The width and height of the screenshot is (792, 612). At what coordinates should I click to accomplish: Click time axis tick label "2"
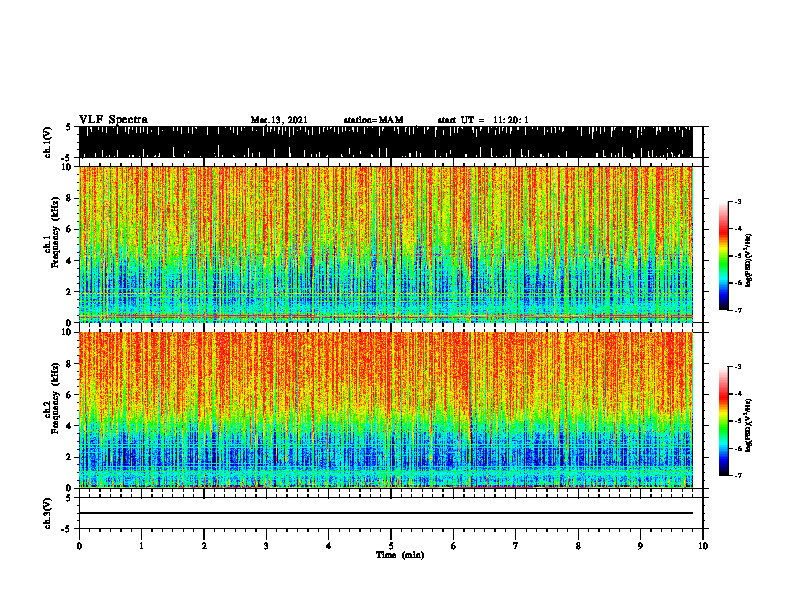click(x=204, y=546)
